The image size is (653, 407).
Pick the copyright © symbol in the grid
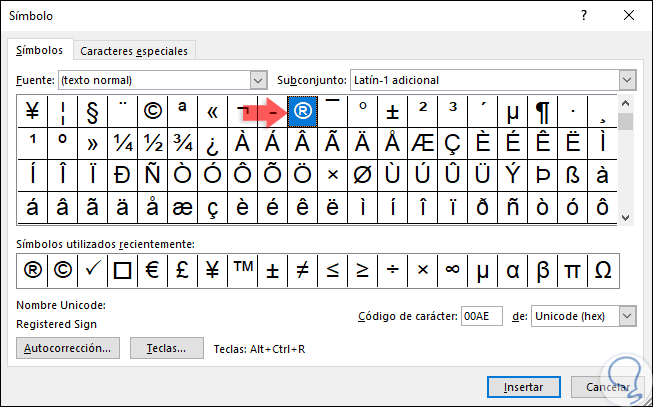tap(153, 112)
